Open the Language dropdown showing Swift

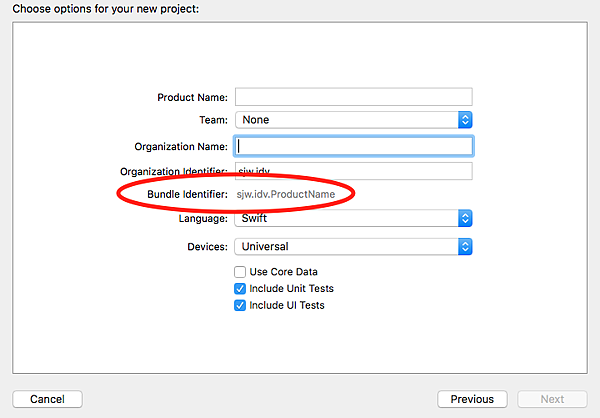[345, 218]
